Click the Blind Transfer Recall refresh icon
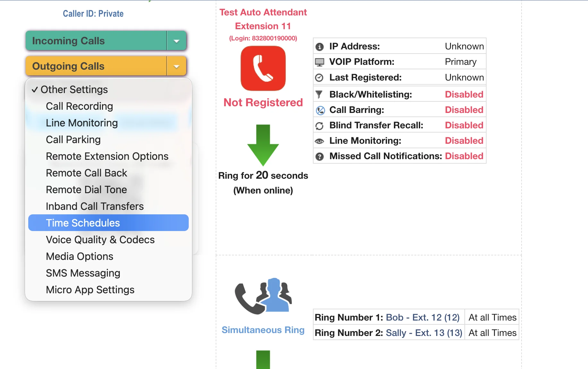This screenshot has height=369, width=588. [320, 125]
